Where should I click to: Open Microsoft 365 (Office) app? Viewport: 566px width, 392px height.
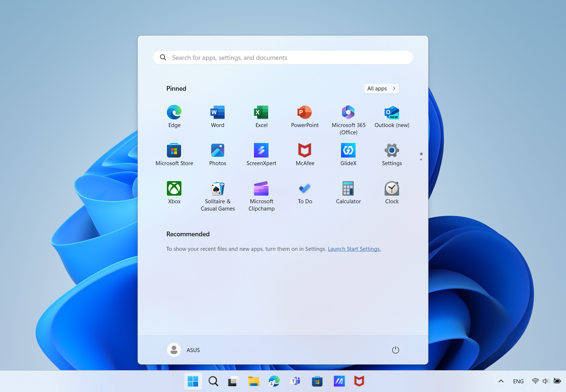tap(348, 120)
